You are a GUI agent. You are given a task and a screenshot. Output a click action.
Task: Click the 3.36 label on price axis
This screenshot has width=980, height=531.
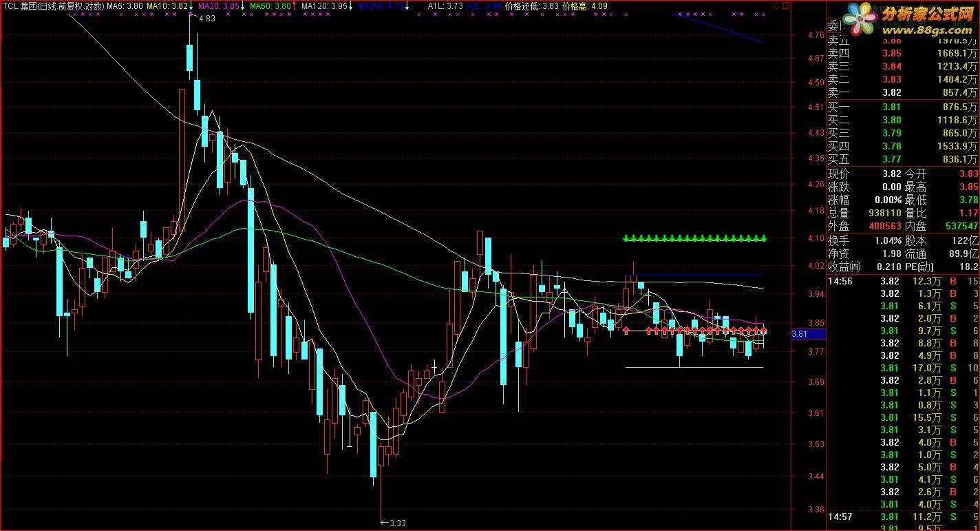click(817, 510)
